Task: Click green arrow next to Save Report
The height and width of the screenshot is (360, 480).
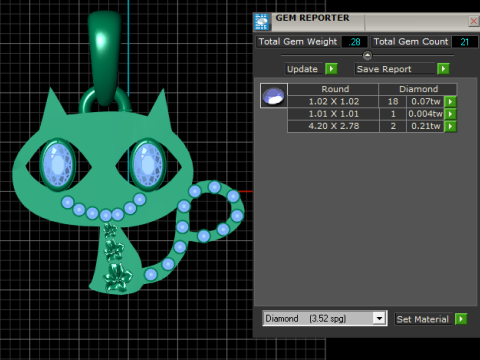Action: (x=443, y=69)
